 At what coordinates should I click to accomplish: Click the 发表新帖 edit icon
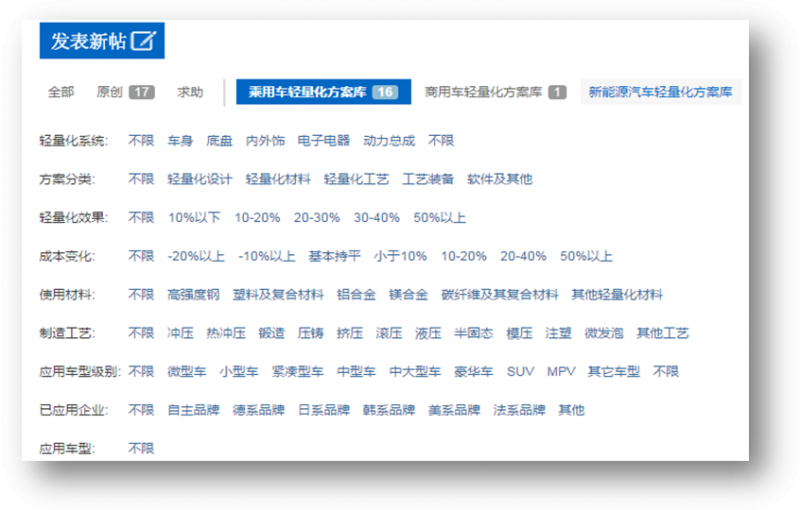tap(144, 41)
